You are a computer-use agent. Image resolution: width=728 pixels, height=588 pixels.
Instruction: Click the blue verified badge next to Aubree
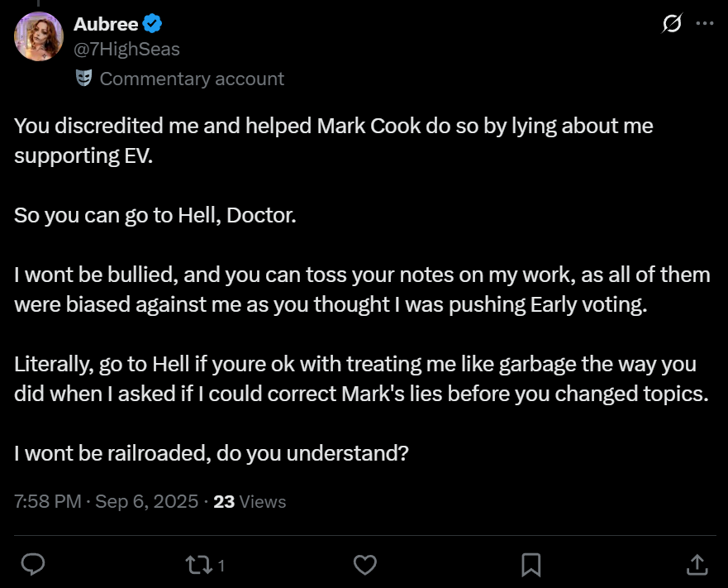coord(150,25)
